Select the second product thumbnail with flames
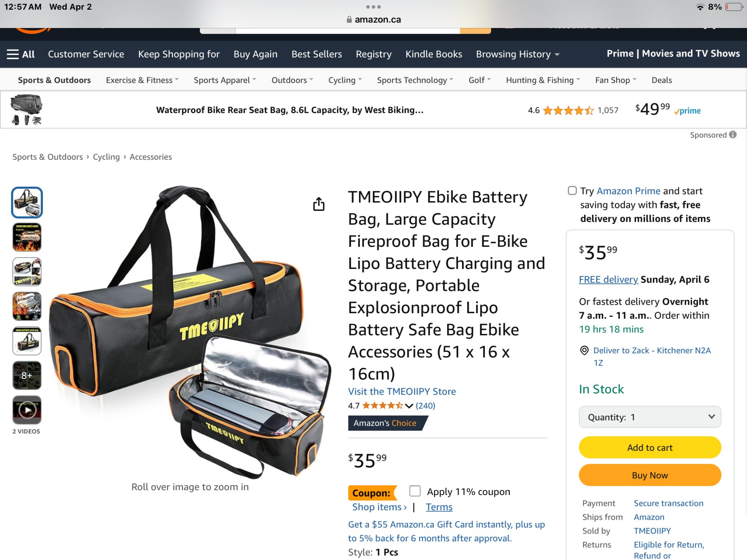The width and height of the screenshot is (747, 560). 27,237
